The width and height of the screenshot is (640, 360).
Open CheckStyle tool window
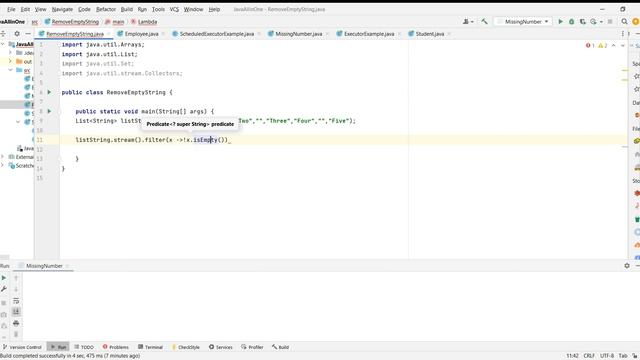pos(185,347)
